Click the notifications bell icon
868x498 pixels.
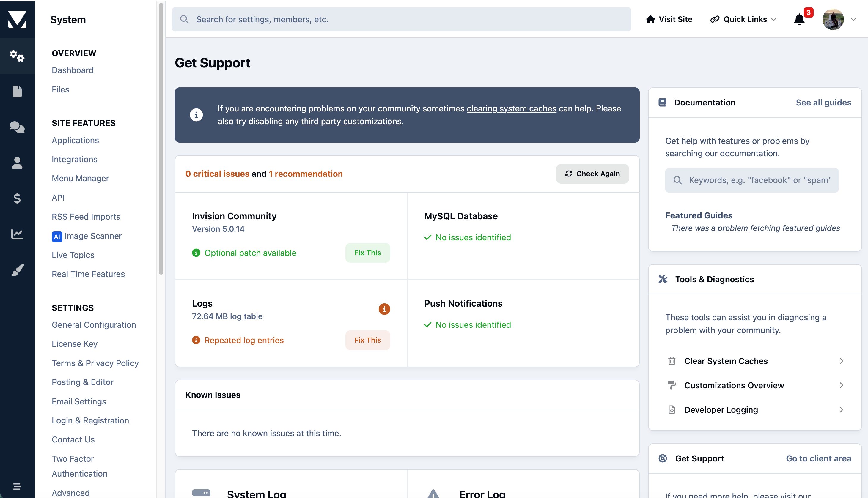tap(799, 20)
